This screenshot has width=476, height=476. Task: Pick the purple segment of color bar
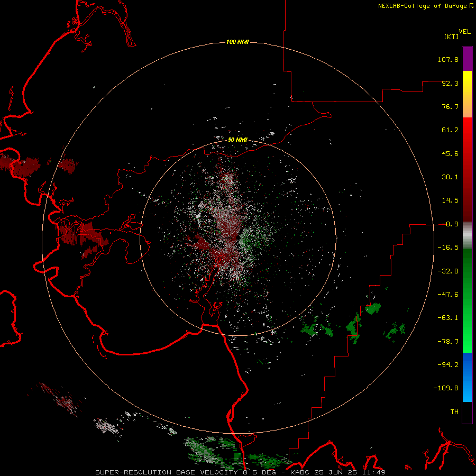coord(467,59)
